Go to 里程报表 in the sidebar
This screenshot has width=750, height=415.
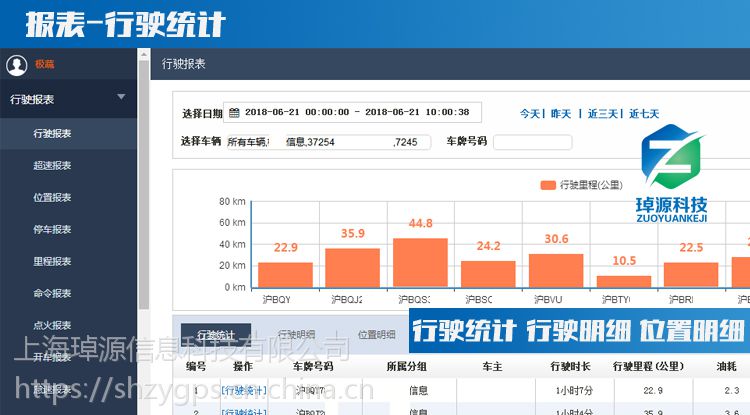[x=52, y=261]
